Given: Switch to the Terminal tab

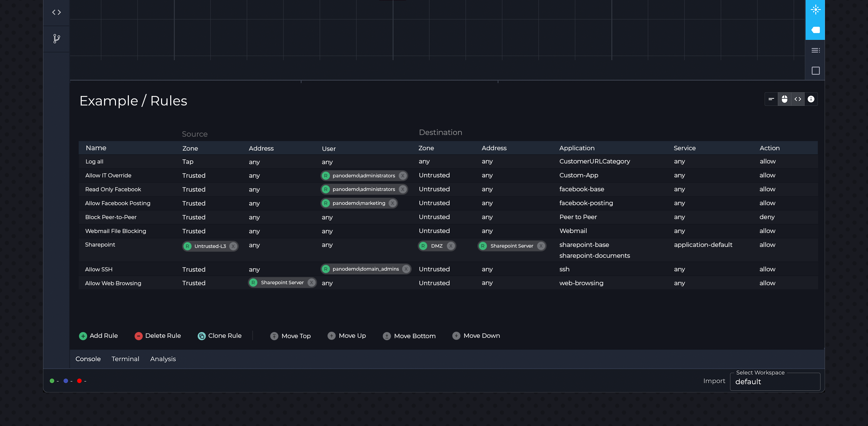Looking at the screenshot, I should [x=125, y=359].
